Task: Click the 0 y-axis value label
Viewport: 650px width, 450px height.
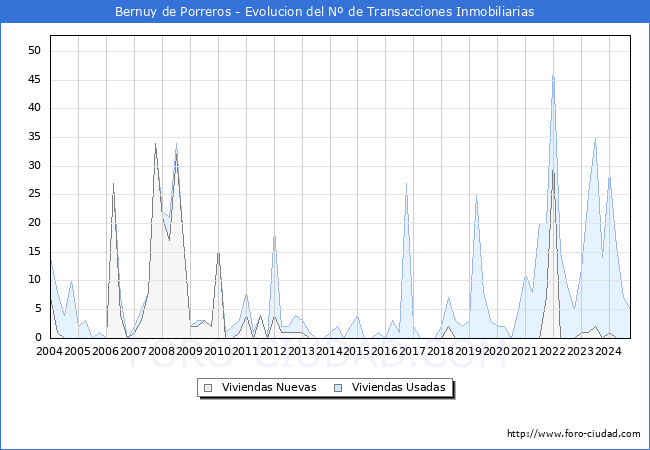Action: tap(38, 338)
